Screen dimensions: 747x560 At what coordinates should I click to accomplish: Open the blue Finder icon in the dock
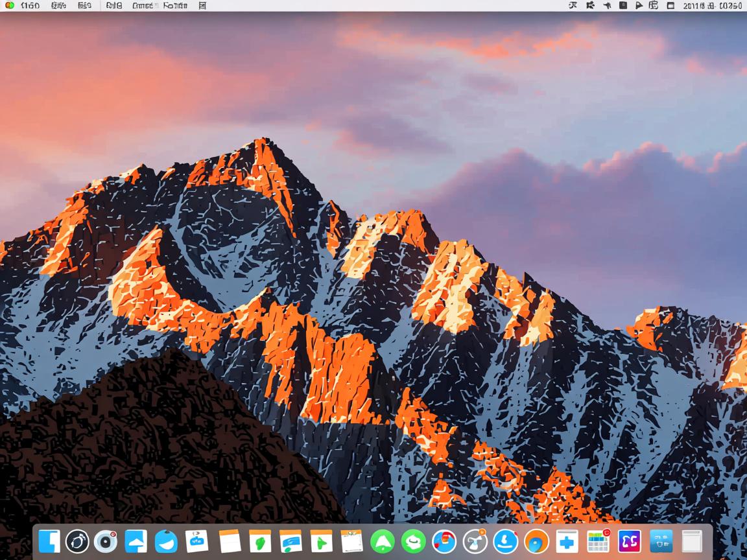coord(49,541)
